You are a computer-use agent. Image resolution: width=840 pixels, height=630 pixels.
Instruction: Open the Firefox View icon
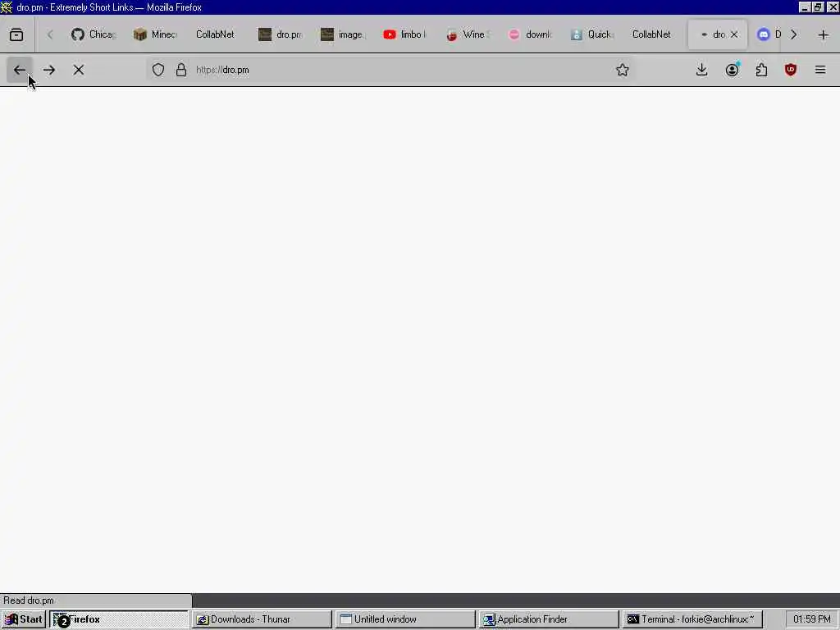point(16,34)
